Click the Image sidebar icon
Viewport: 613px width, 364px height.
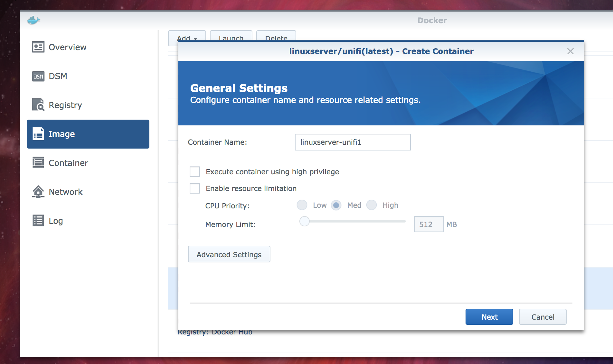pos(38,134)
